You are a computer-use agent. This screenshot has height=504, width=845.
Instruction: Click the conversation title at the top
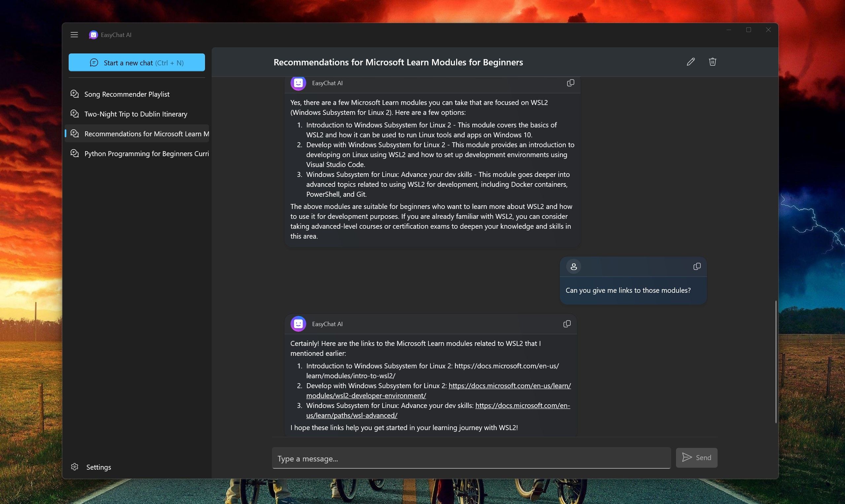point(398,62)
